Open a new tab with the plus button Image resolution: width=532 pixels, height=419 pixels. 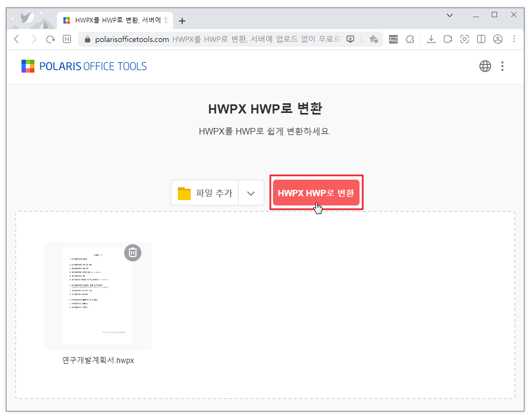(182, 20)
